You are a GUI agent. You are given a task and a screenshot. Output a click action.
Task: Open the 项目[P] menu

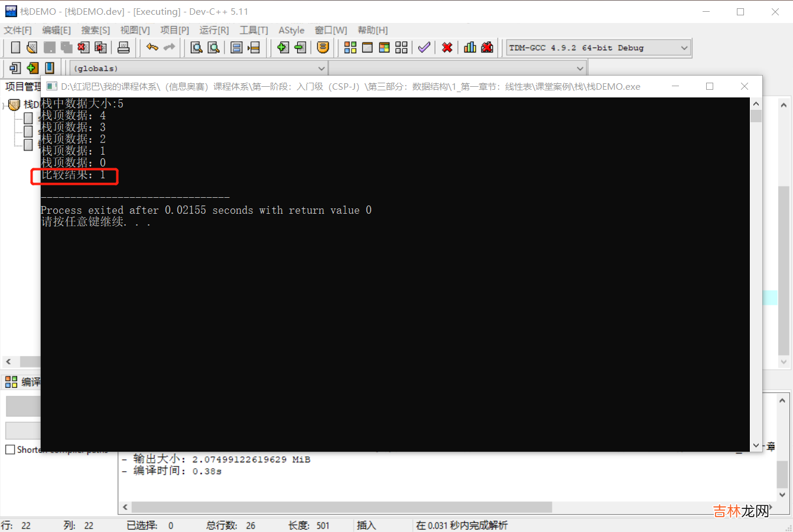[175, 30]
